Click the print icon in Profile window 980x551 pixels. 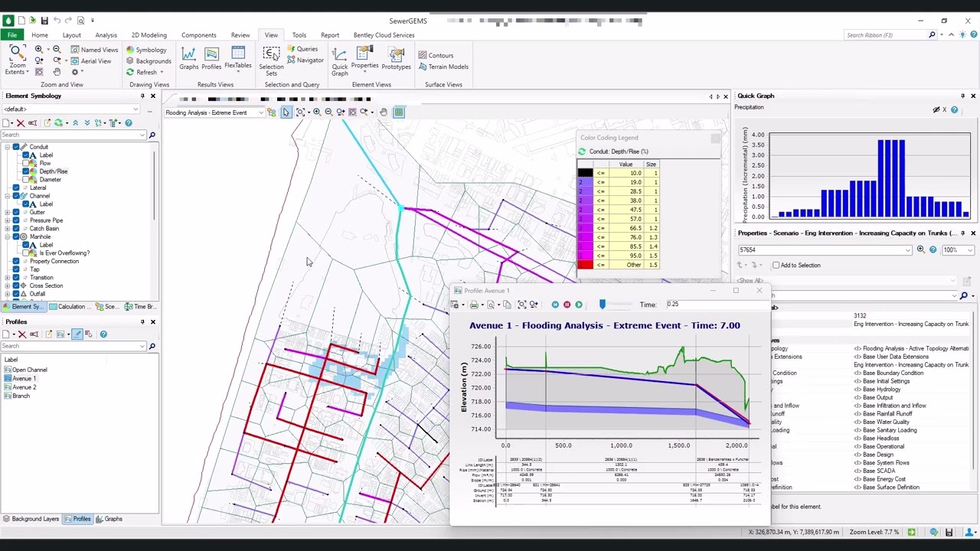[474, 305]
